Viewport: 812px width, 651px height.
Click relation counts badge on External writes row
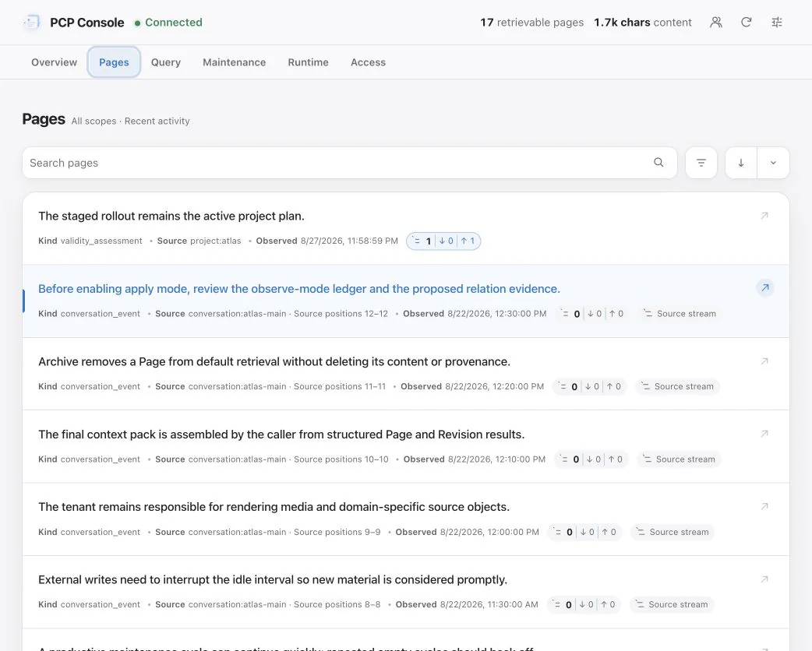584,604
